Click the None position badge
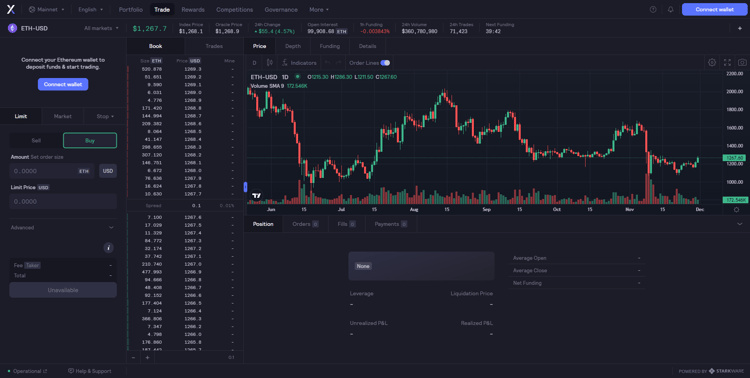The height and width of the screenshot is (378, 750). (363, 266)
